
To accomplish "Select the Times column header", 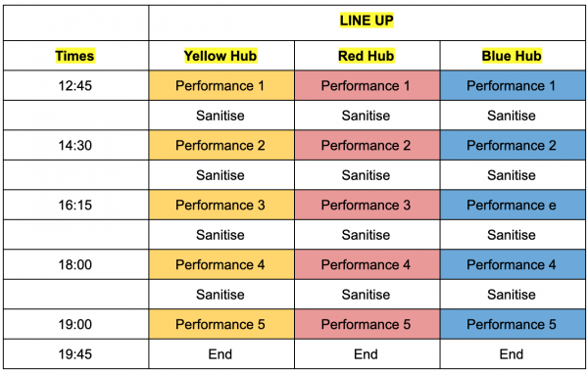I will click(x=75, y=56).
